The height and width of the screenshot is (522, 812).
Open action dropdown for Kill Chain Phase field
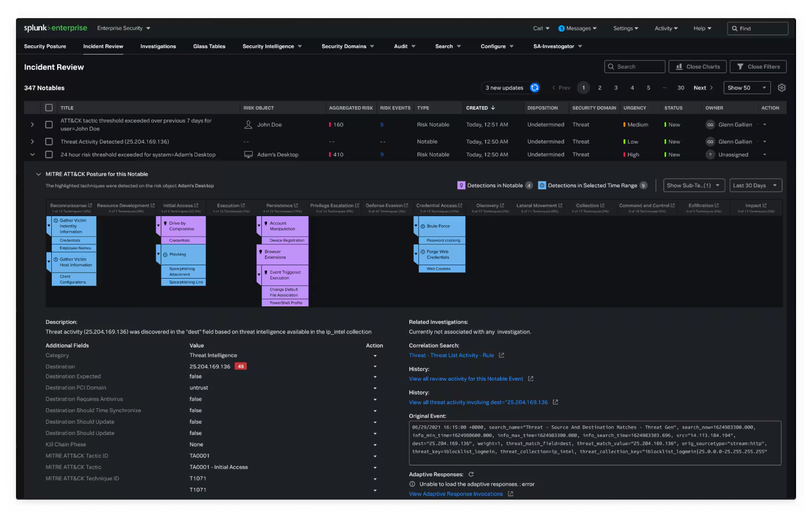[x=375, y=445]
